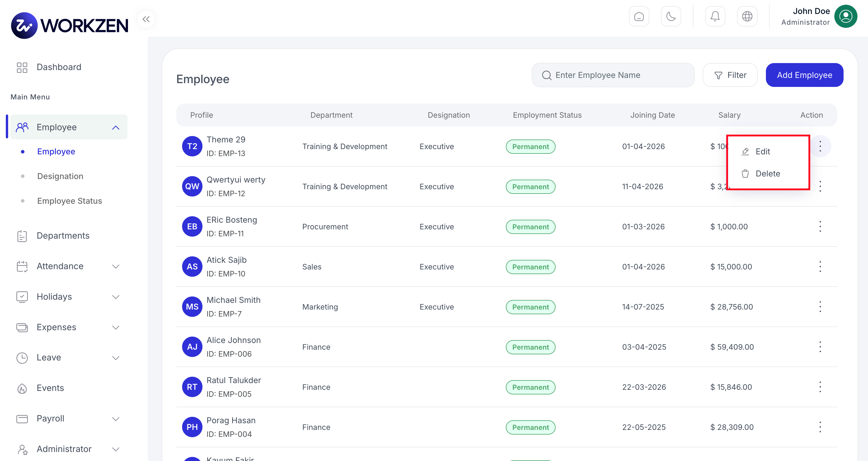Focus the Enter Employee Name search field
The image size is (868, 461).
613,75
